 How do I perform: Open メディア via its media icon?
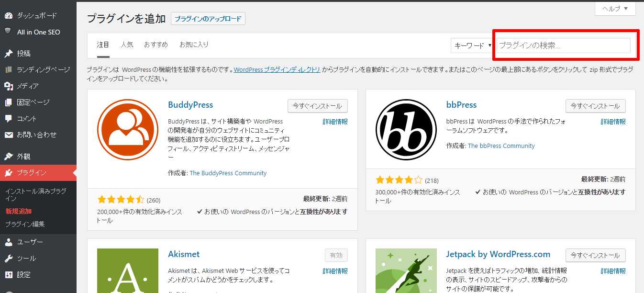click(8, 86)
